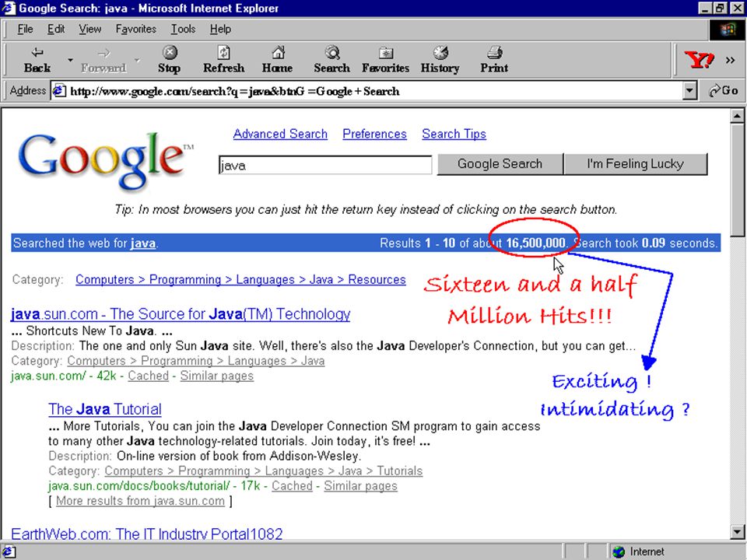Open the Preferences link
The image size is (747, 560).
374,135
